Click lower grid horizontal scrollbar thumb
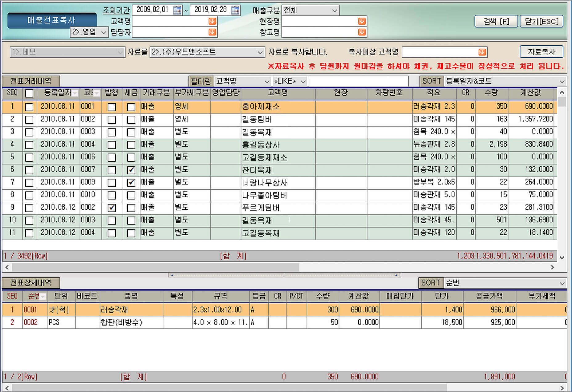 click(x=229, y=388)
